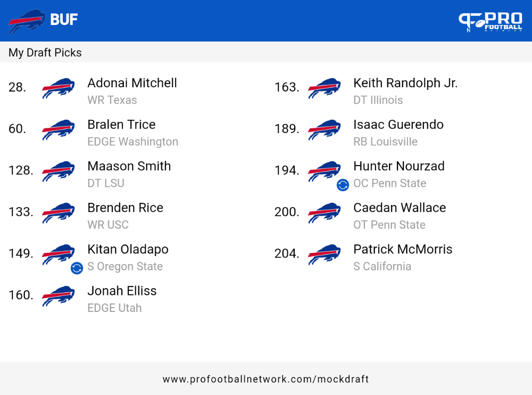The height and width of the screenshot is (395, 532).
Task: Click player name Hunter Nourzad
Action: tap(398, 166)
